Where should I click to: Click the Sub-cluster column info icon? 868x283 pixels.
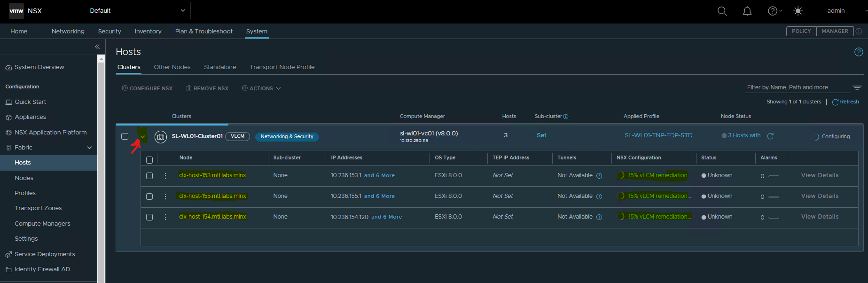pos(566,117)
